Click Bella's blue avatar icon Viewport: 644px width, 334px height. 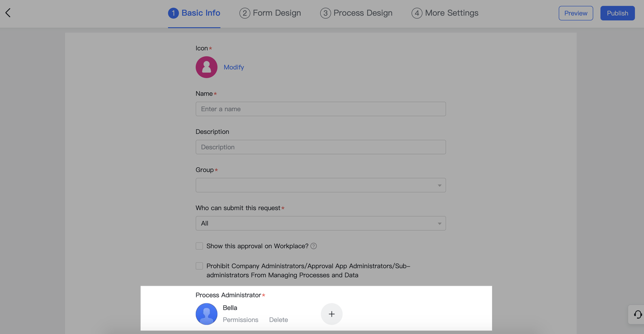click(206, 314)
